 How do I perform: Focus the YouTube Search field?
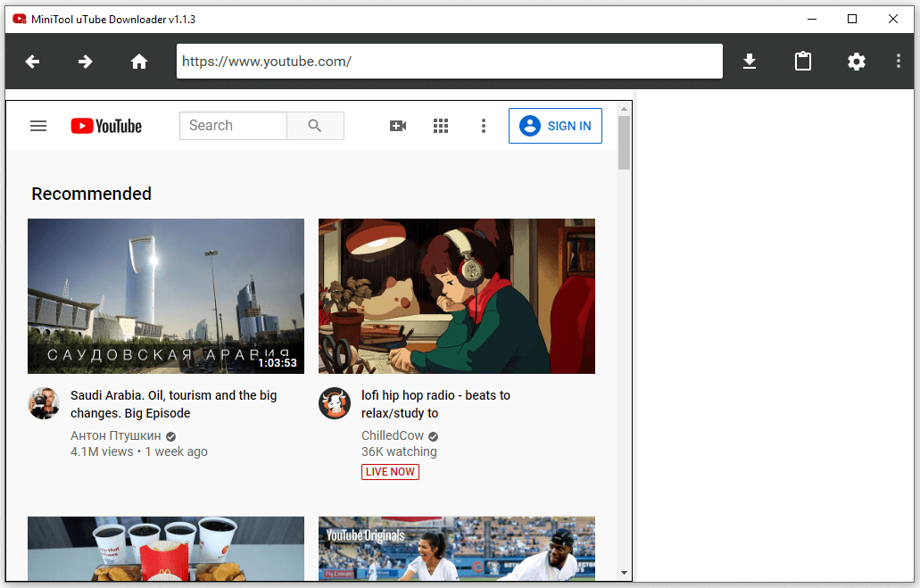tap(233, 126)
